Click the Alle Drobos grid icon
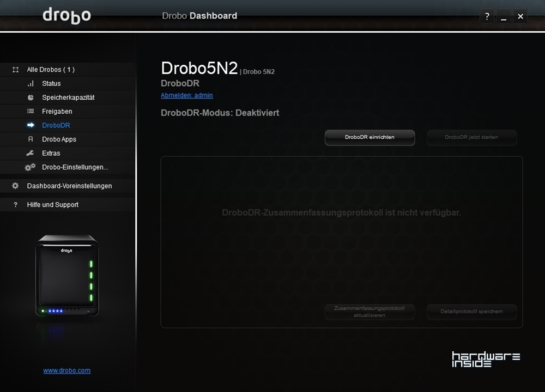This screenshot has width=545, height=392. pyautogui.click(x=16, y=70)
